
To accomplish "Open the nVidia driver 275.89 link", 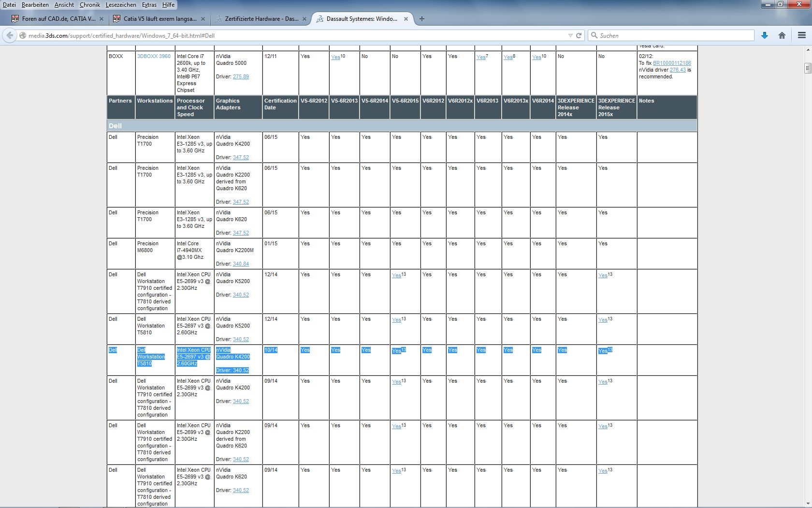I will coord(241,77).
